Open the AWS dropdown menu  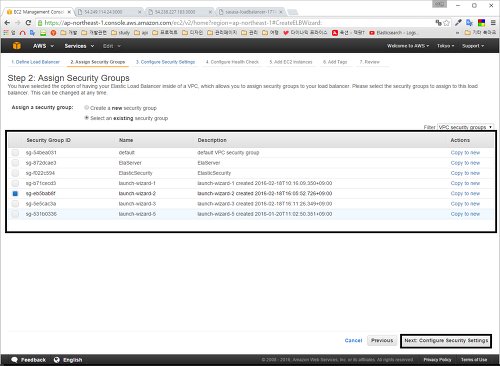pos(43,46)
